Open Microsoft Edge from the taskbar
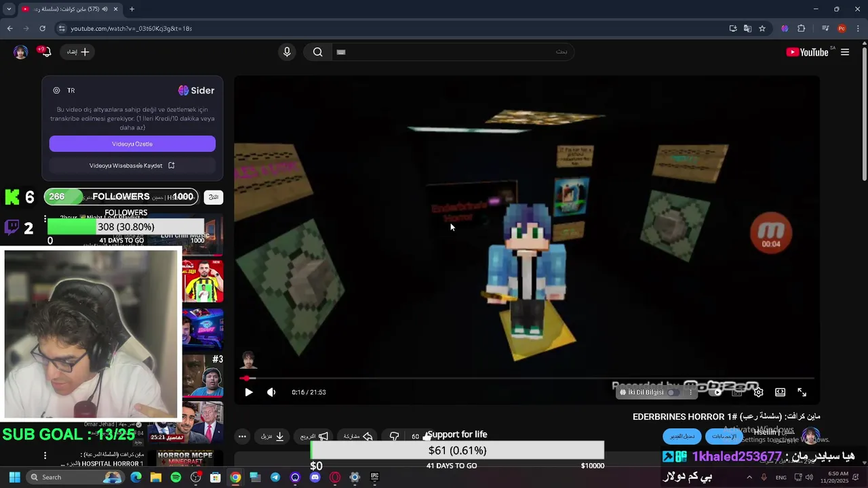 (136, 477)
